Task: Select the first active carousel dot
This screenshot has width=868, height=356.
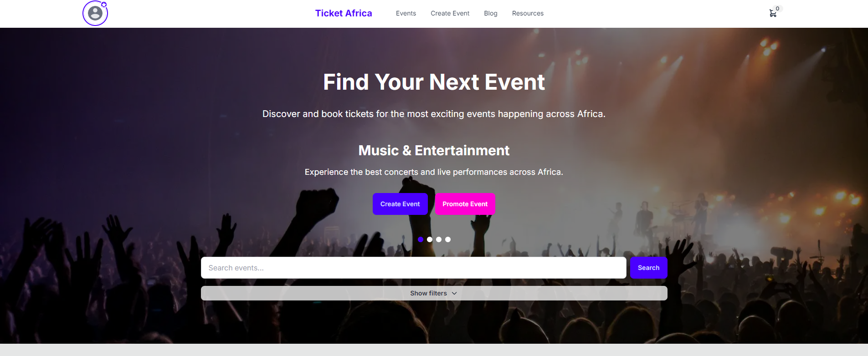Action: [421, 239]
